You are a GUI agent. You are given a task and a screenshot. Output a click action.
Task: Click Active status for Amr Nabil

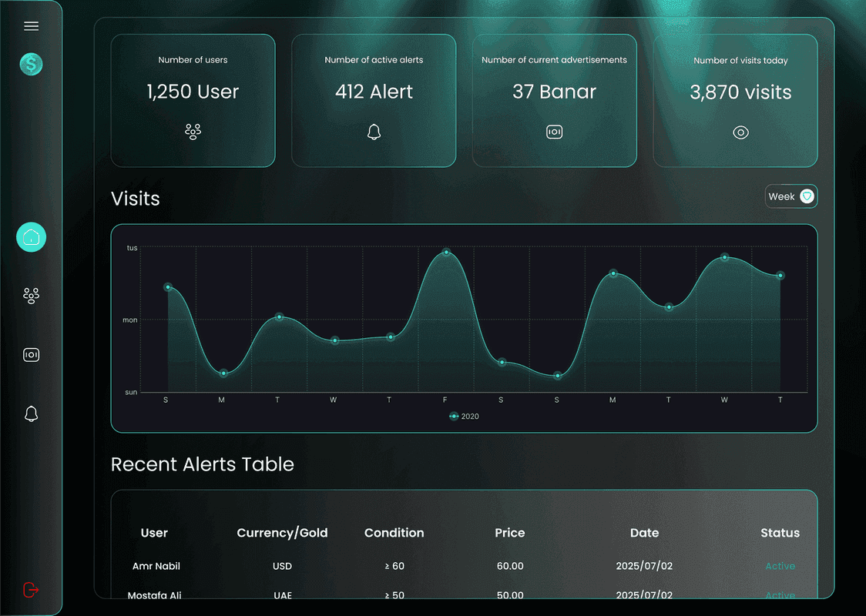click(780, 566)
